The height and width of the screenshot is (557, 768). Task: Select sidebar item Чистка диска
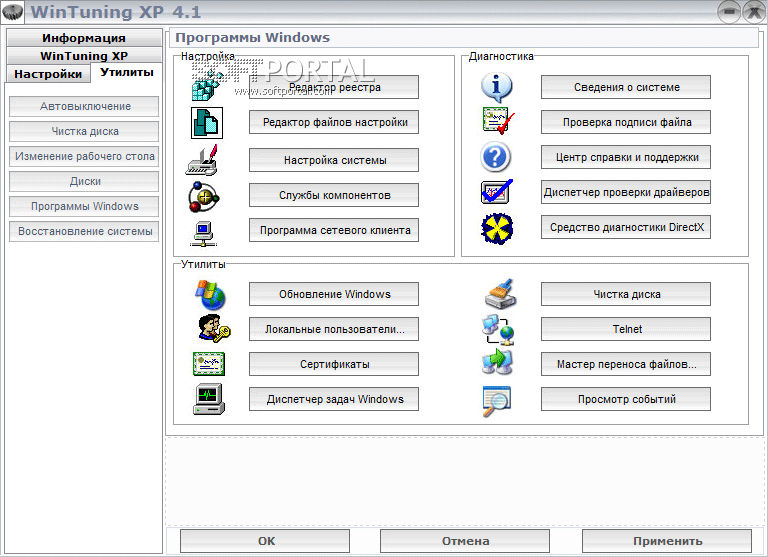click(84, 131)
